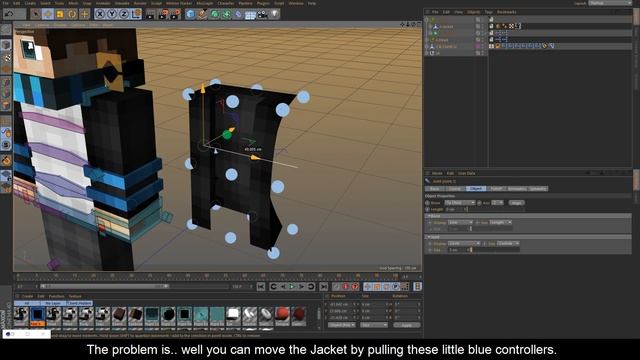Click the Align button
Viewport: 640px width, 360px height.
coord(516,203)
